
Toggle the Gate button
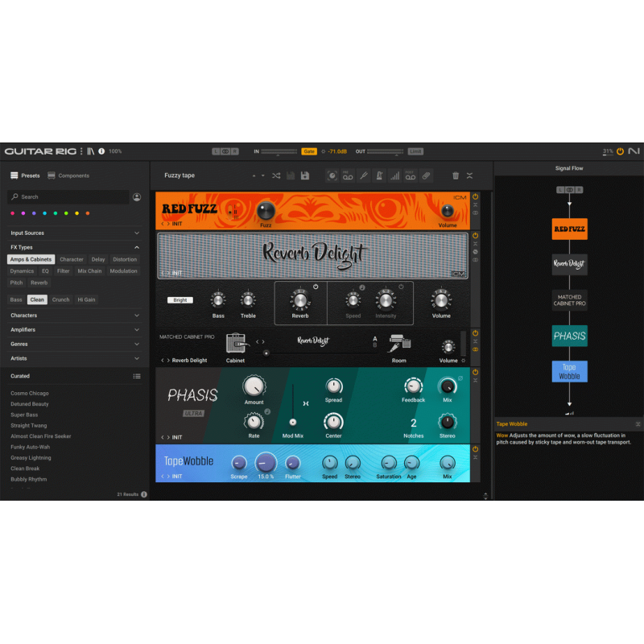309,151
